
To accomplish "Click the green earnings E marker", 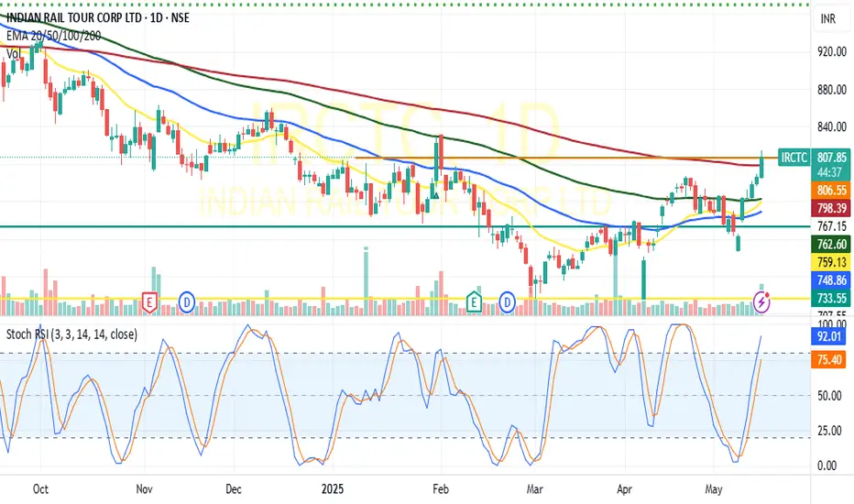I will tap(474, 301).
